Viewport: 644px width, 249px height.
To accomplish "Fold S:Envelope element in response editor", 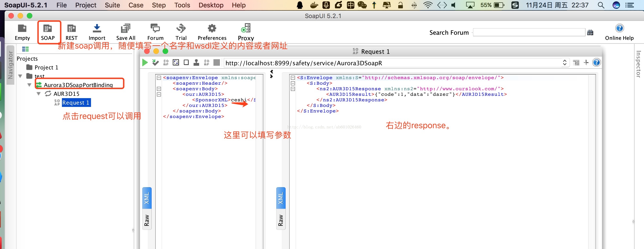I will [293, 78].
